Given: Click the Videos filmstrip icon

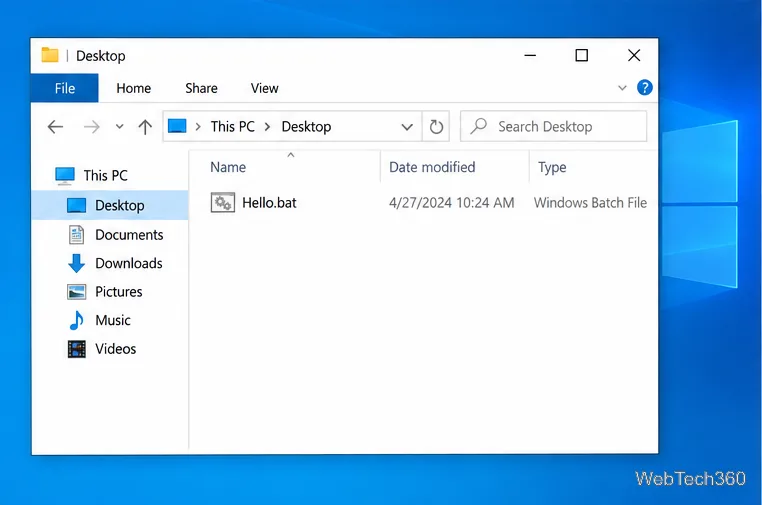Looking at the screenshot, I should click(x=76, y=349).
